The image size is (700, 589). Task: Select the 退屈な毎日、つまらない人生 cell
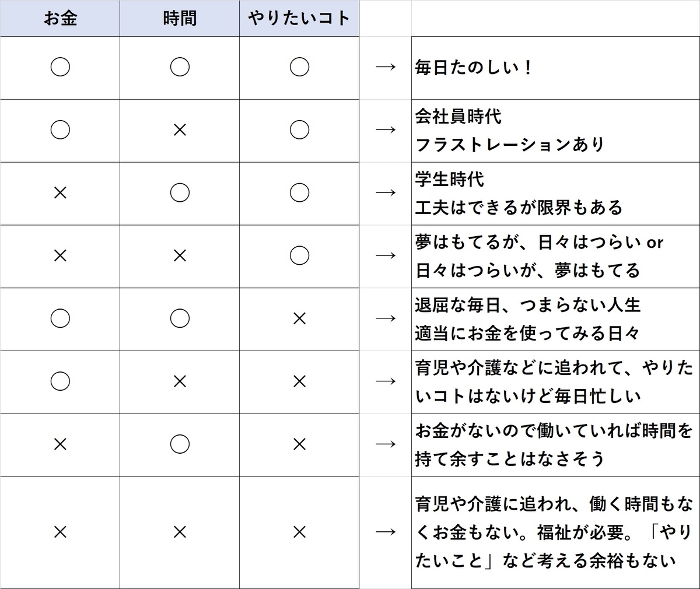pyautogui.click(x=555, y=319)
